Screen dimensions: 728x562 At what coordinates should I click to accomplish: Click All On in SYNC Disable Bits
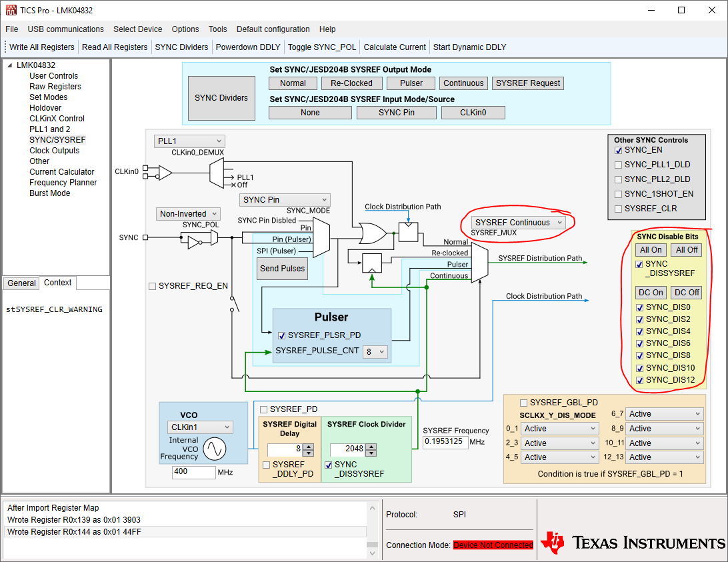tap(651, 250)
